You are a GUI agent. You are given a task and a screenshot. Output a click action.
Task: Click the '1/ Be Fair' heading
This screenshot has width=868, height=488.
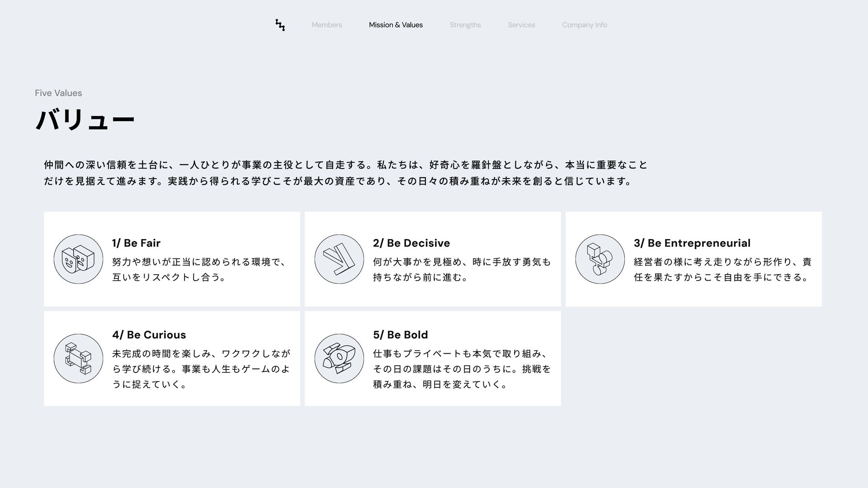pyautogui.click(x=136, y=243)
